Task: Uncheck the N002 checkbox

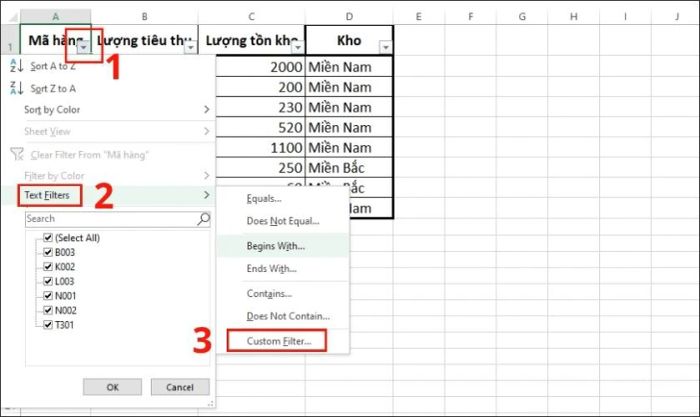Action: (x=48, y=310)
